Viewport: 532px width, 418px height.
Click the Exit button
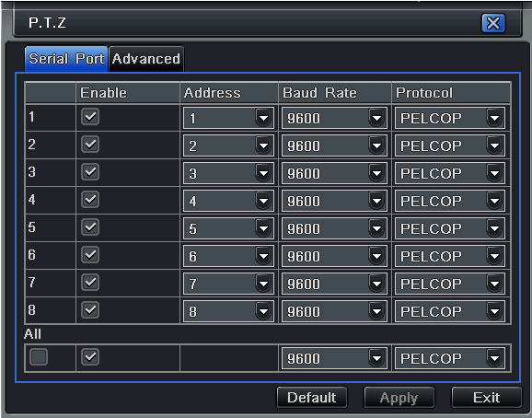486,398
